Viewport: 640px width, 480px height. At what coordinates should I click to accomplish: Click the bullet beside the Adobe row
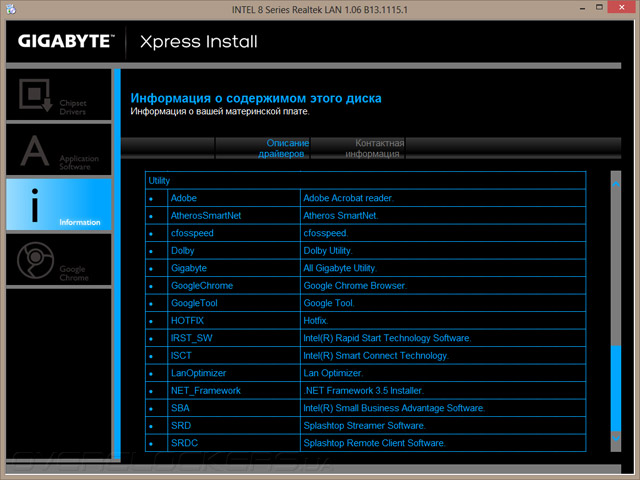pos(151,199)
